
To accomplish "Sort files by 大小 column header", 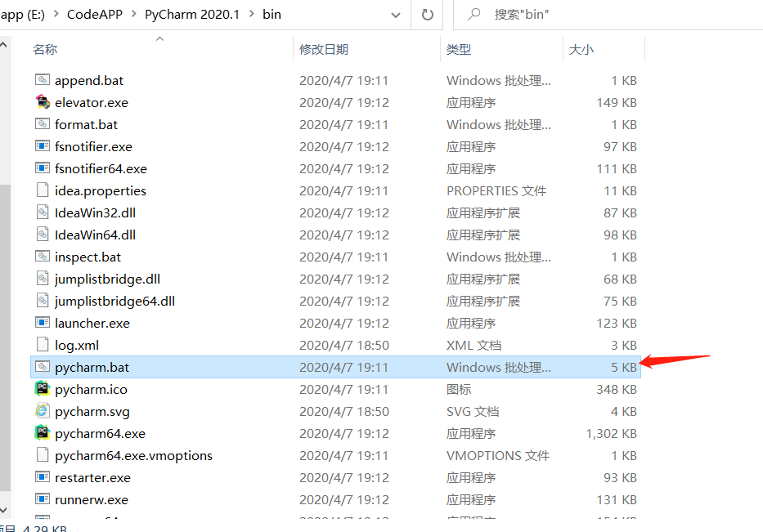I will tap(581, 49).
